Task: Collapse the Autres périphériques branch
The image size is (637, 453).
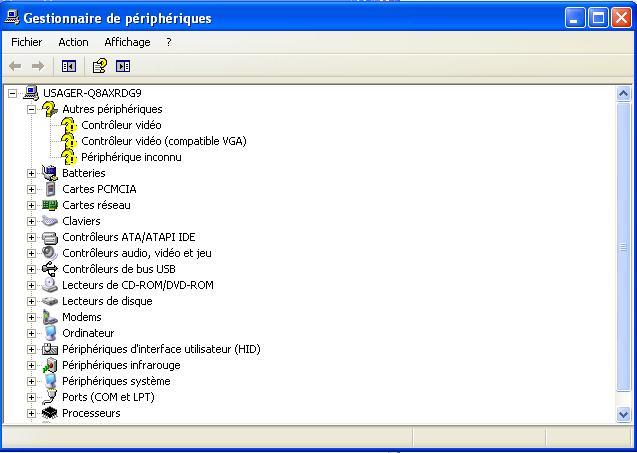Action: pos(31,109)
